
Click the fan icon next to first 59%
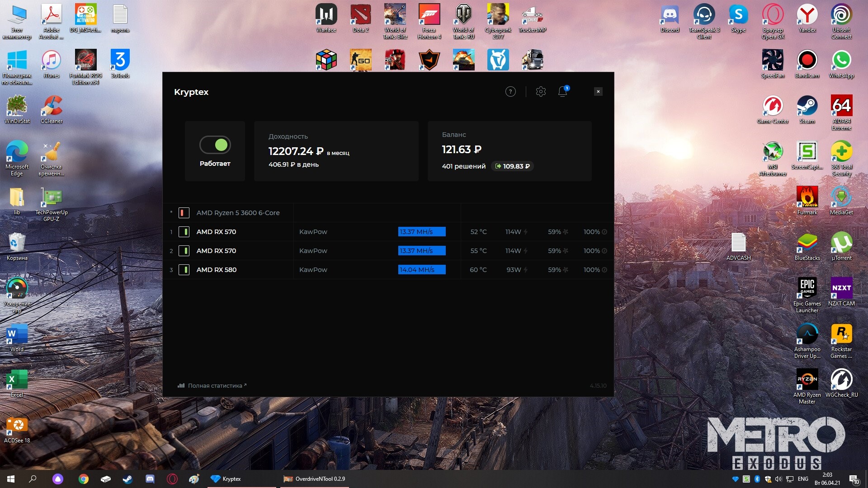coord(566,232)
